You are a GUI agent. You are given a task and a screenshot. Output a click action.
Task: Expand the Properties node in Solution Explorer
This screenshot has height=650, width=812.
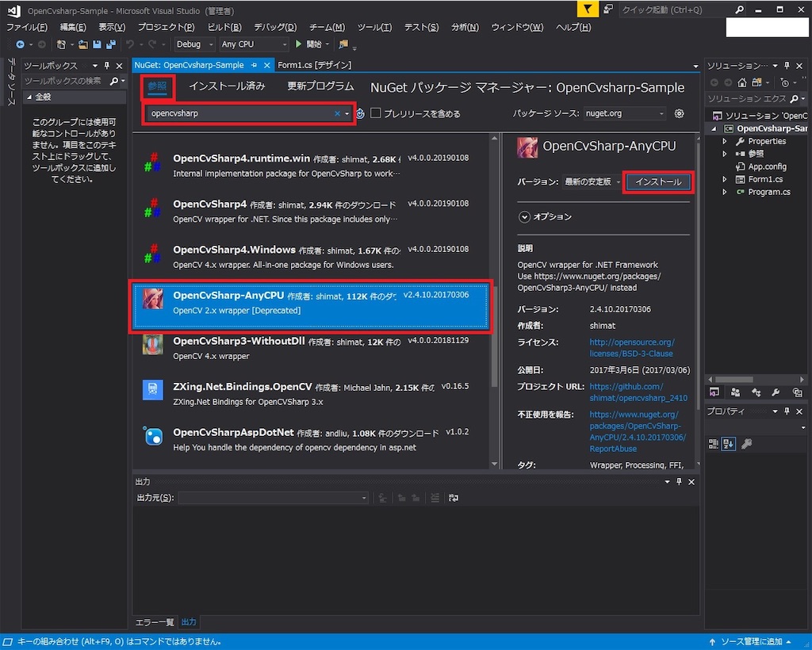(725, 141)
